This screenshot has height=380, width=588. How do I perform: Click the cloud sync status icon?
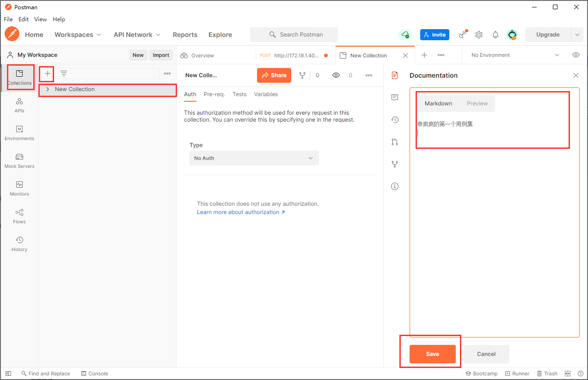click(x=405, y=35)
